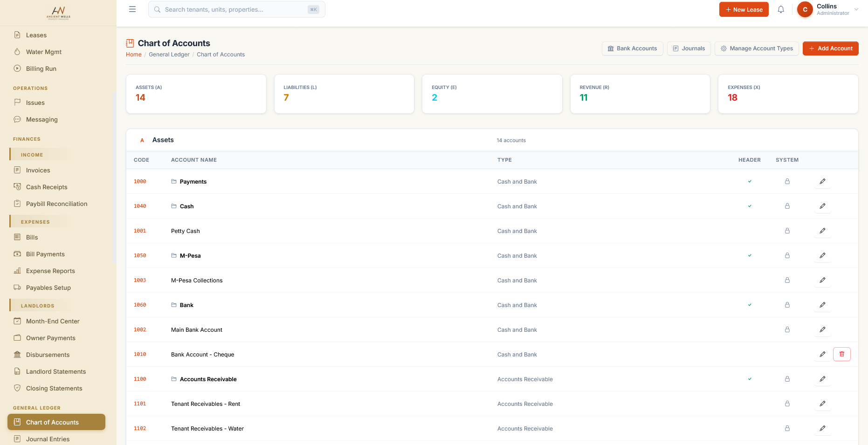
Task: Click the lock icon on Main Bank Account
Action: point(787,329)
